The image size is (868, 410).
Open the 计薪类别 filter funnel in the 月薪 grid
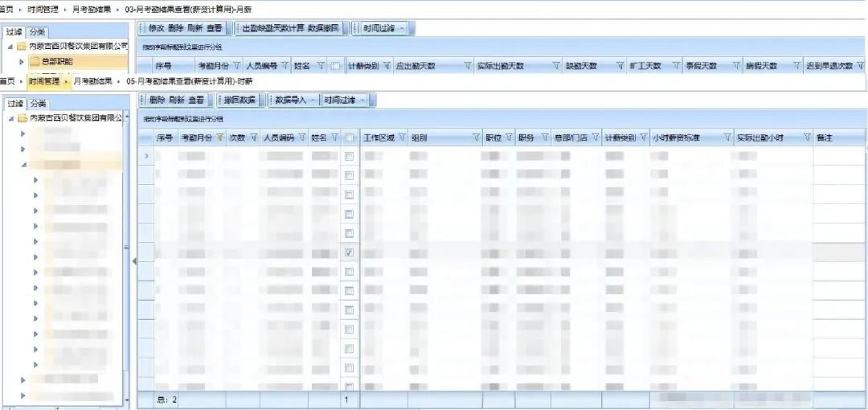pyautogui.click(x=387, y=66)
